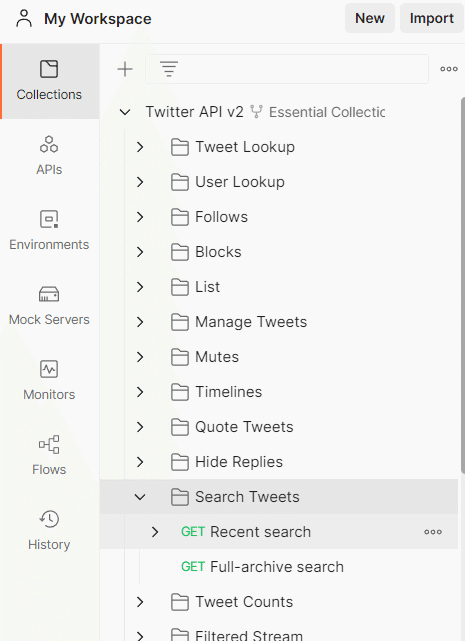Image resolution: width=465 pixels, height=641 pixels.
Task: Expand the Tweet Counts folder
Action: [x=140, y=602]
